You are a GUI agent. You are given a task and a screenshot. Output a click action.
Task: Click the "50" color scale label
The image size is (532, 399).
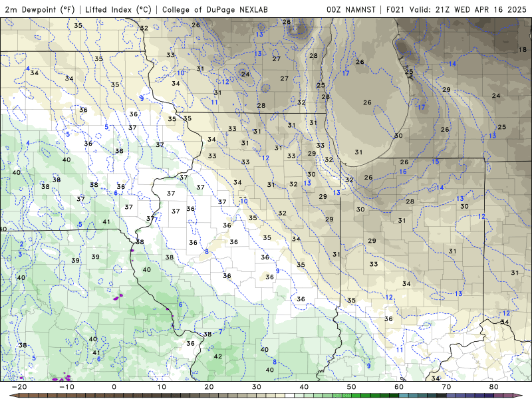point(352,387)
